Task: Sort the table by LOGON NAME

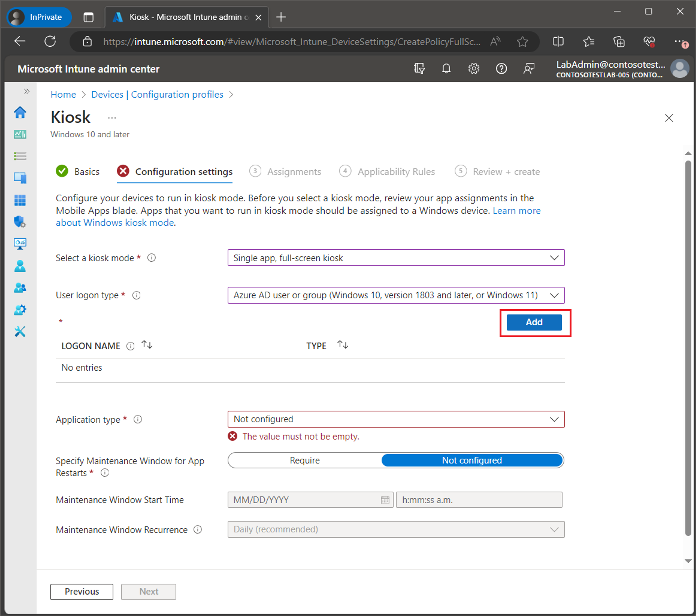Action: (147, 345)
